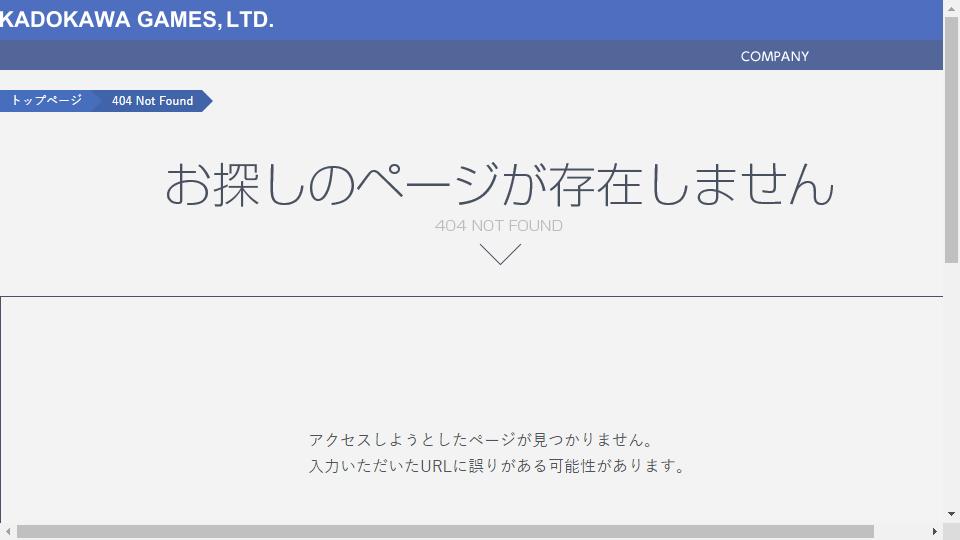
Task: Click the horizontal scrollbar left arrow
Action: 8,531
